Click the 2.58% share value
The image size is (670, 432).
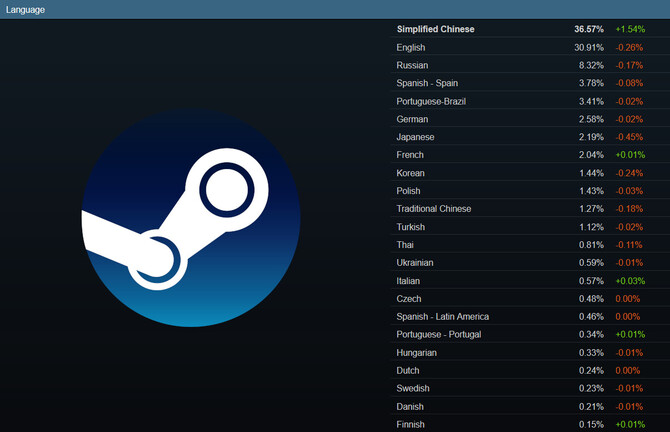point(591,119)
